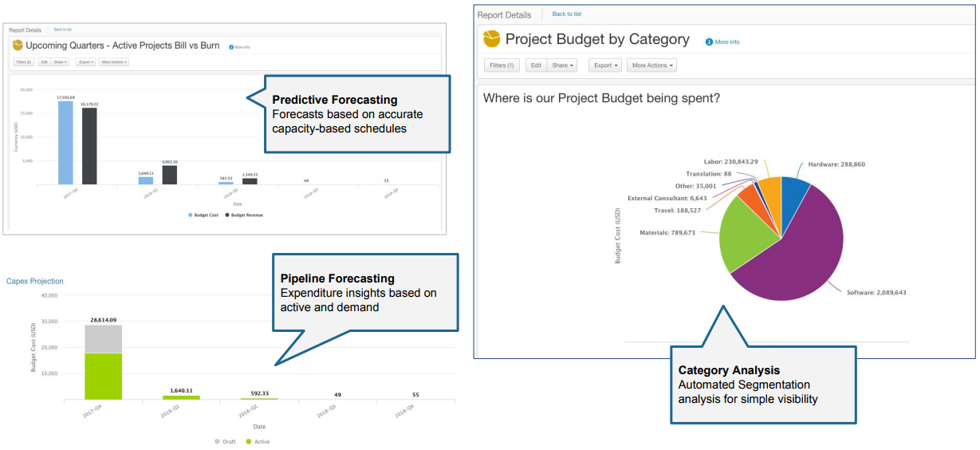Image resolution: width=980 pixels, height=450 pixels.
Task: Click Filters (1) button in Project Budget report
Action: click(502, 65)
